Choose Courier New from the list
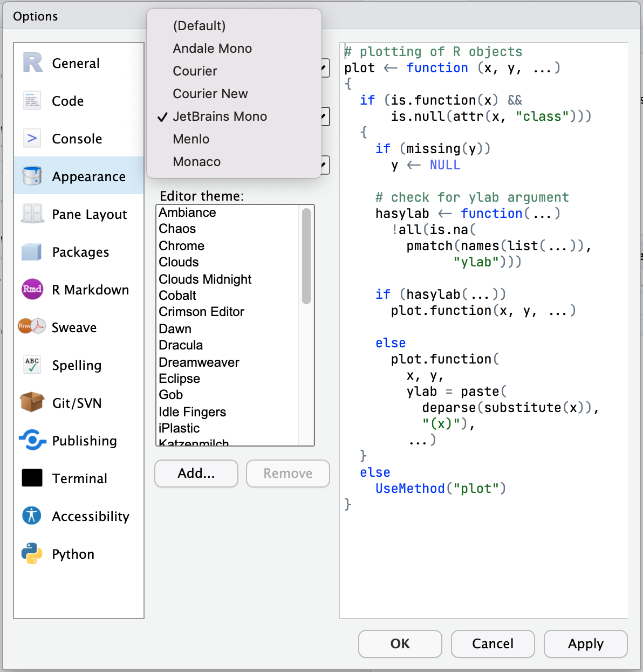Screen dimensions: 643x672 (x=210, y=93)
